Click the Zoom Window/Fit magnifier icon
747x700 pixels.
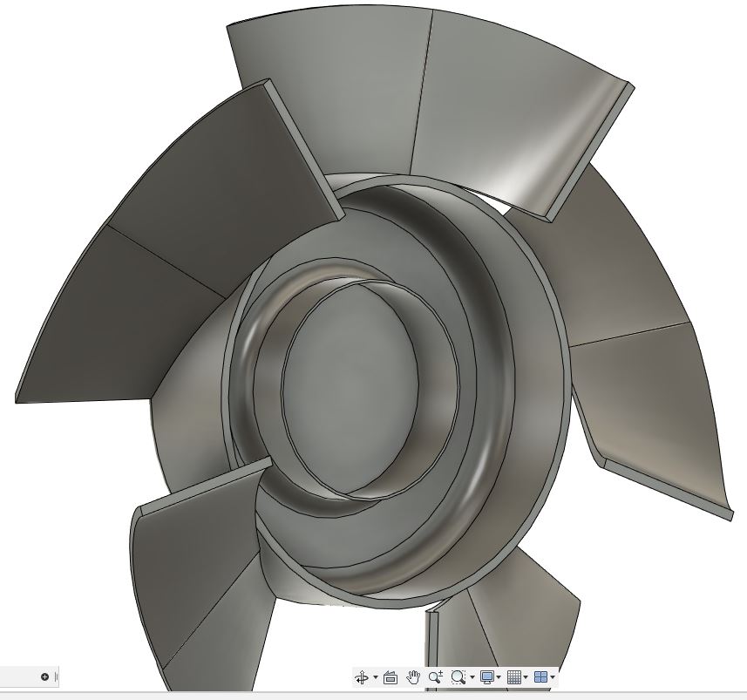click(x=458, y=677)
